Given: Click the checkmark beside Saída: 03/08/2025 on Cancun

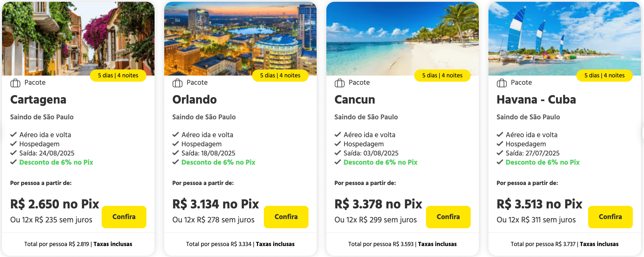Looking at the screenshot, I should 337,153.
